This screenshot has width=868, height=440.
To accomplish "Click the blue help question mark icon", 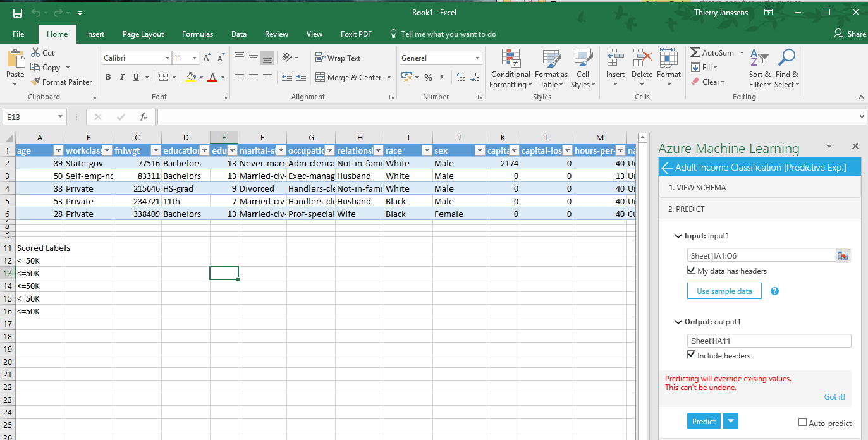I will [774, 291].
